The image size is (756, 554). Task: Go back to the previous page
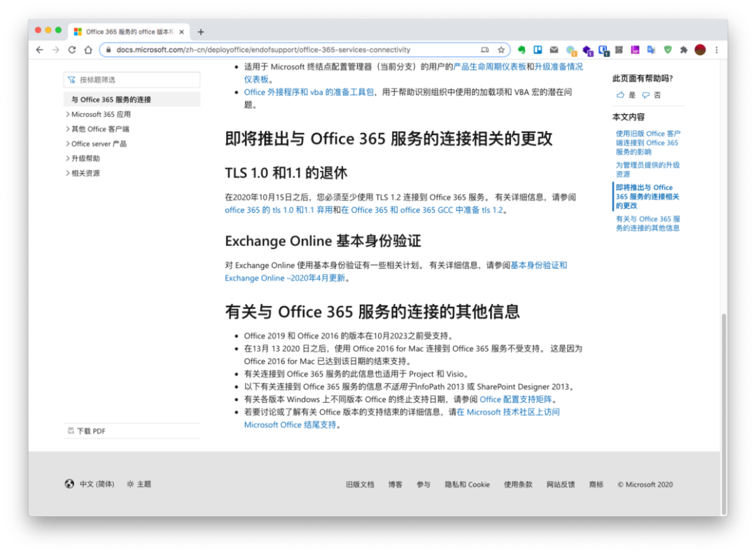pyautogui.click(x=39, y=50)
